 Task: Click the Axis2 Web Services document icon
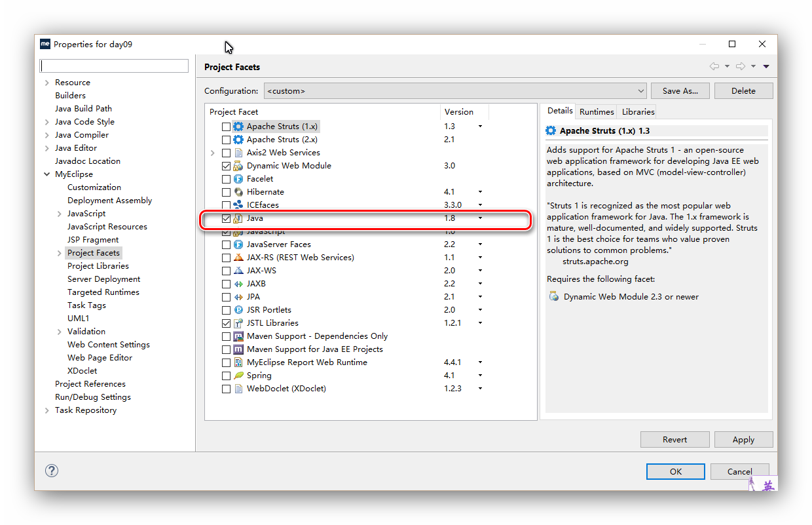238,153
